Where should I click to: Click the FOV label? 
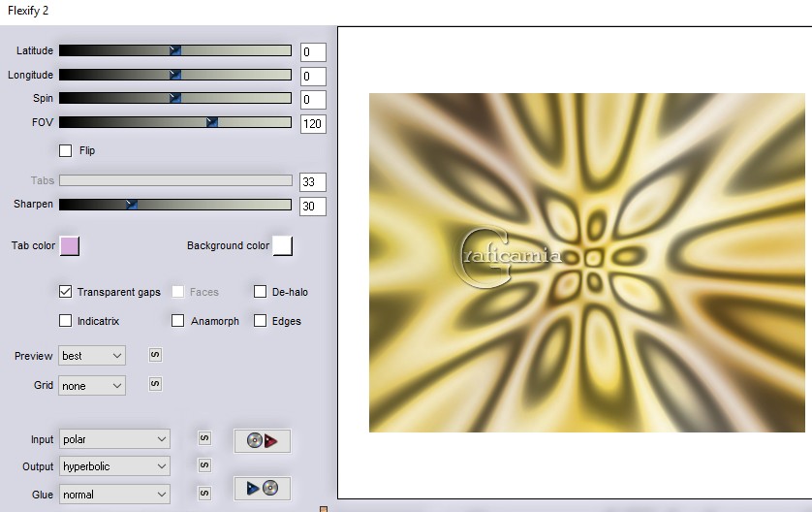pos(43,123)
